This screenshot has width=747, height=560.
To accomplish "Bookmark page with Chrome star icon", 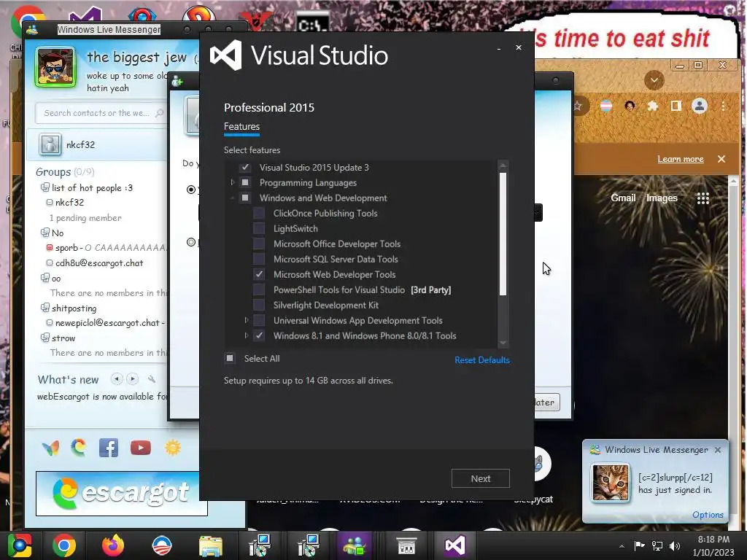I will (578, 106).
